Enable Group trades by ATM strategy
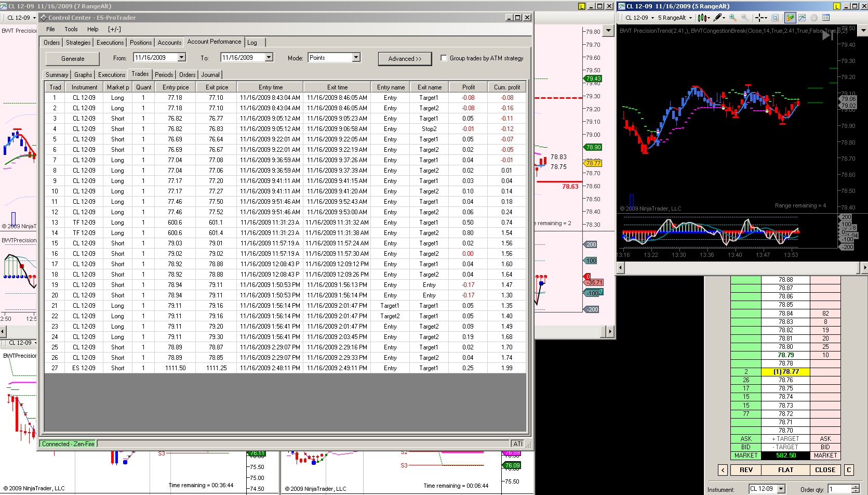The width and height of the screenshot is (868, 495). [x=444, y=58]
